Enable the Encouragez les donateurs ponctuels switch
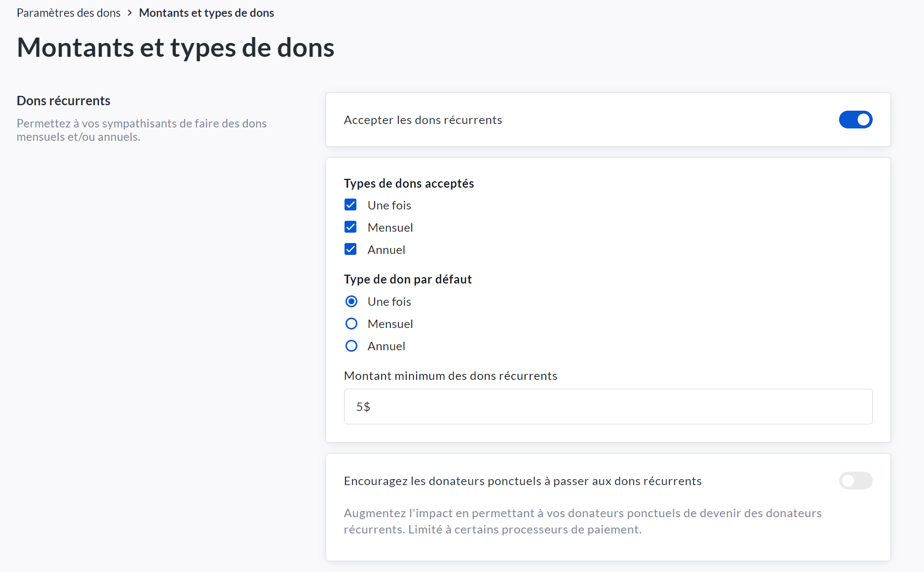The height and width of the screenshot is (572, 924). [855, 481]
